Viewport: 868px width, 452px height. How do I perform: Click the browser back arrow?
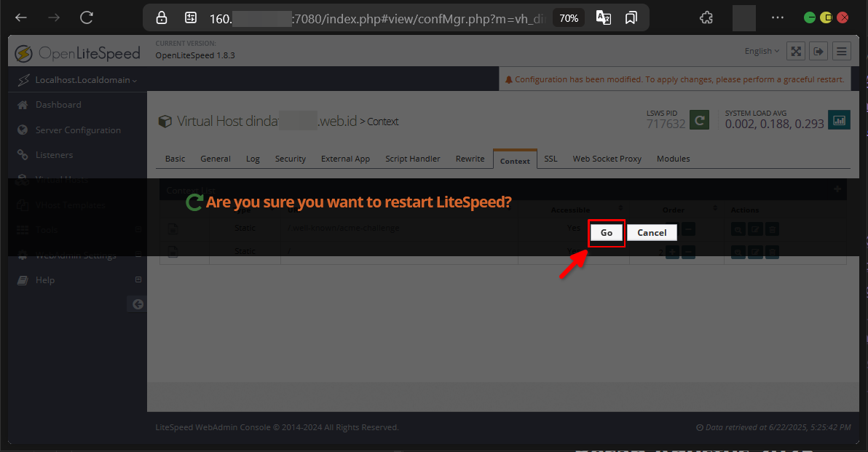[x=21, y=17]
